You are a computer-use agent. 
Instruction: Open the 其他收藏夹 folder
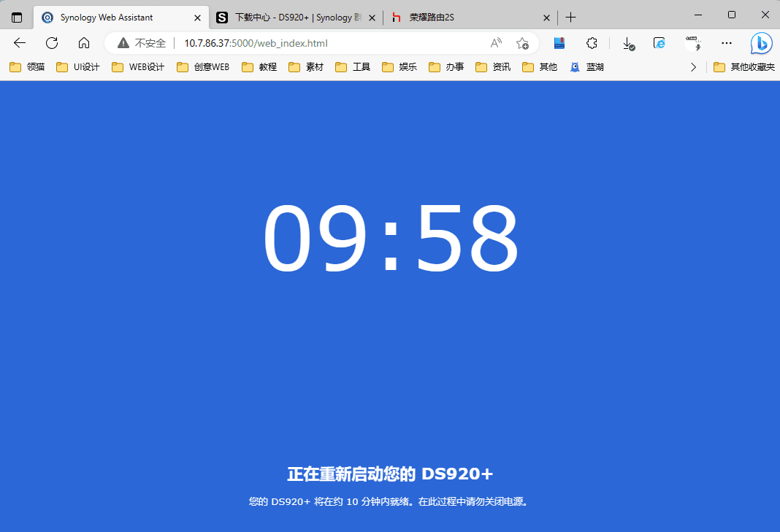[x=744, y=67]
